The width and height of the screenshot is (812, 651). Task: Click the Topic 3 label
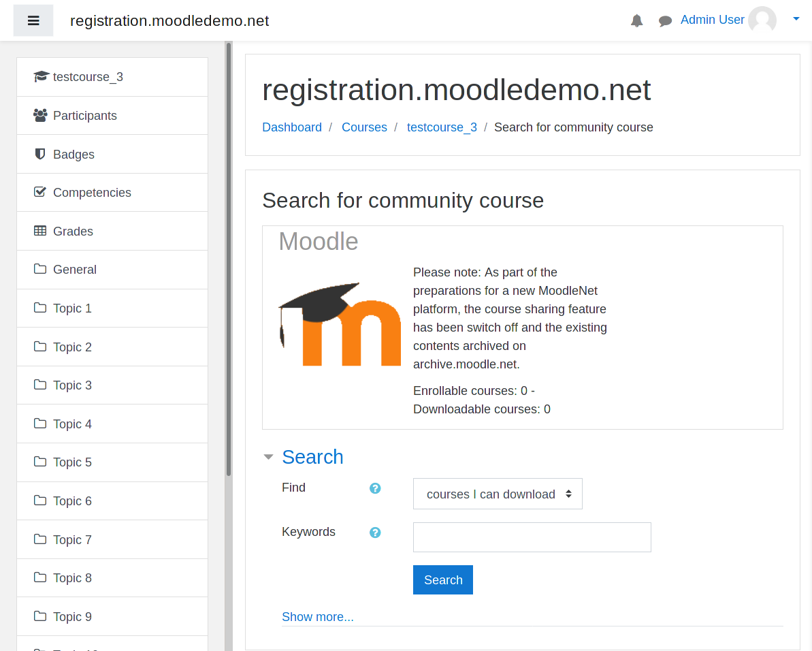click(73, 385)
